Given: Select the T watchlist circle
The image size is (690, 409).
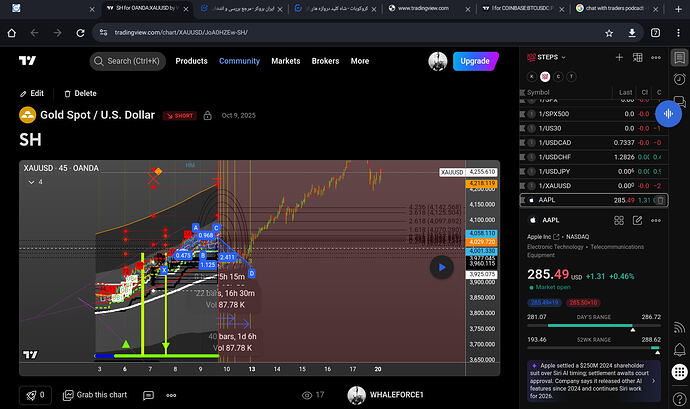Looking at the screenshot, I should [571, 77].
